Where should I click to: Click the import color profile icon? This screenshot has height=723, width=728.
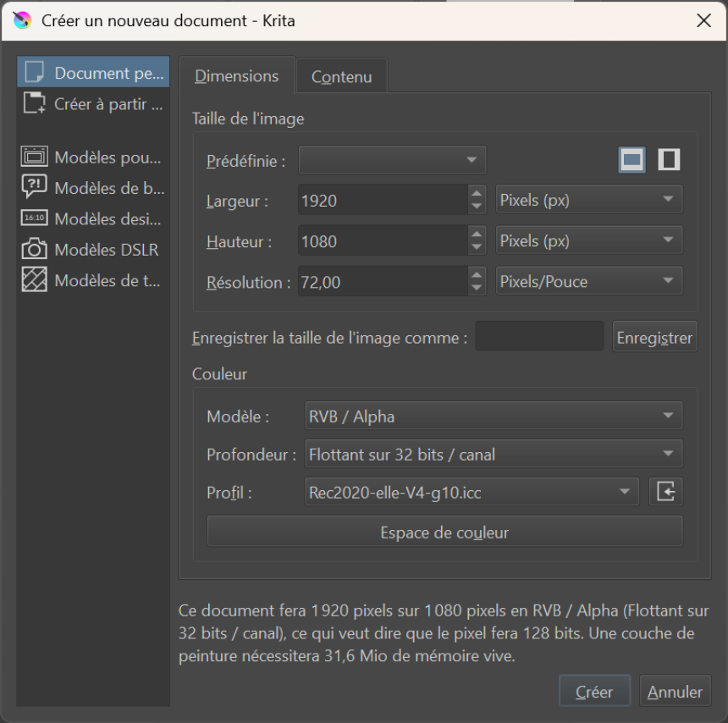(665, 491)
